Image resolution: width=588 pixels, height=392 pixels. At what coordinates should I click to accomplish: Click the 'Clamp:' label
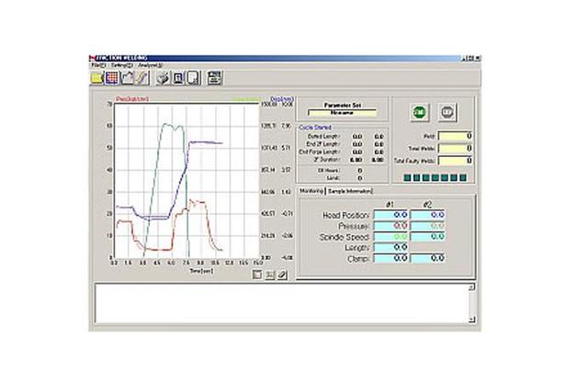[x=358, y=259]
